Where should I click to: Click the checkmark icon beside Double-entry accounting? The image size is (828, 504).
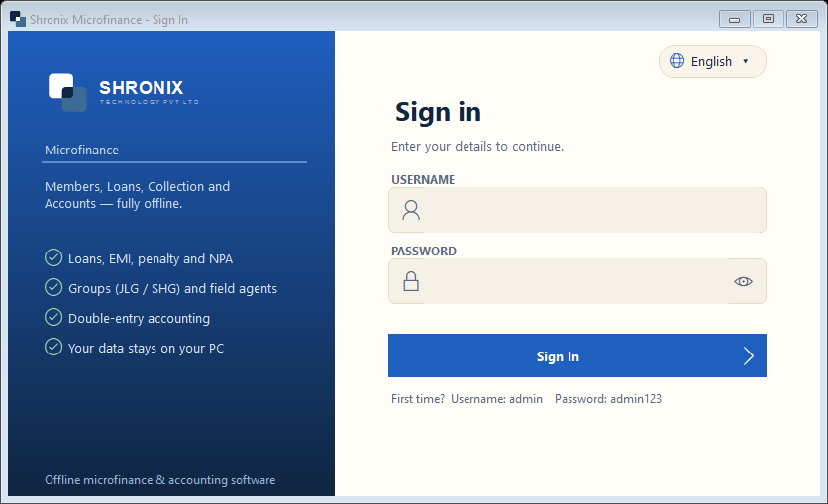coord(53,317)
